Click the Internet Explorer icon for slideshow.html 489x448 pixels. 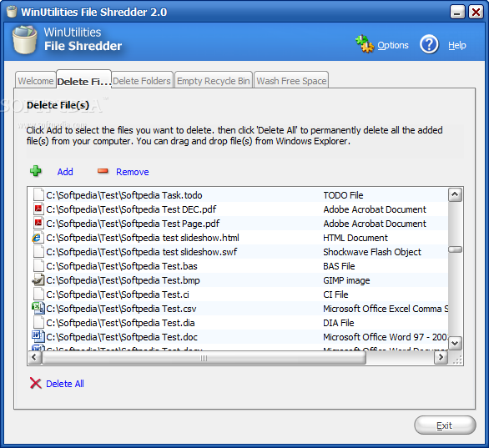pyautogui.click(x=38, y=238)
